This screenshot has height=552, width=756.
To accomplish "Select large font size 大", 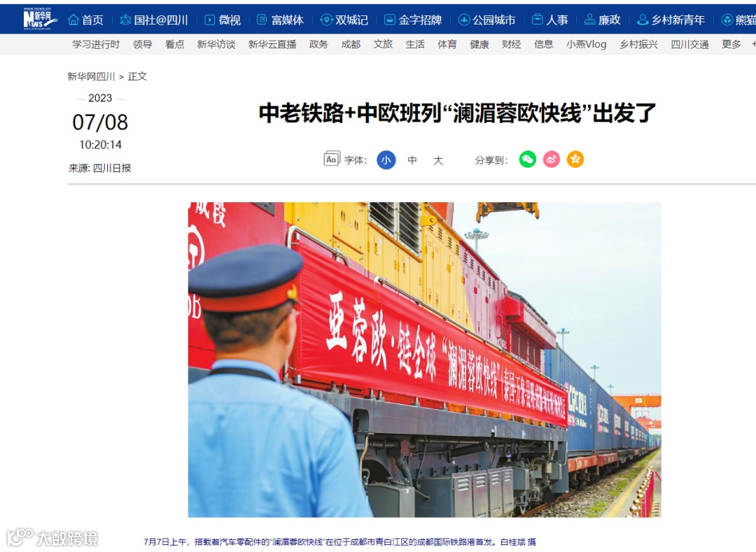I will click(x=437, y=160).
